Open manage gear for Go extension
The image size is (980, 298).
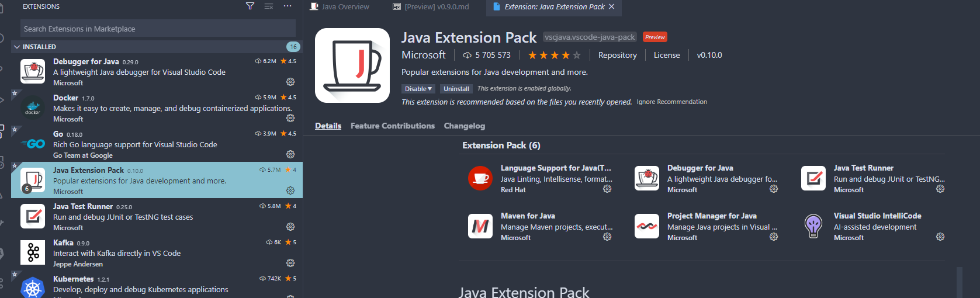290,154
